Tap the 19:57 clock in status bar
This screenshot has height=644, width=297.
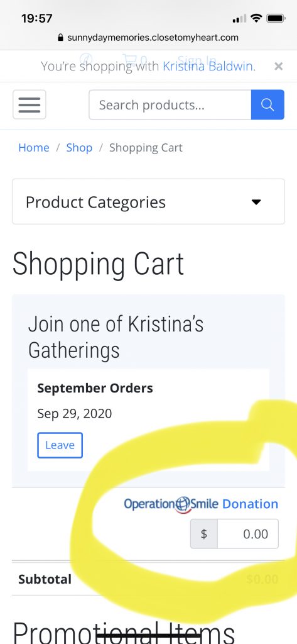37,18
